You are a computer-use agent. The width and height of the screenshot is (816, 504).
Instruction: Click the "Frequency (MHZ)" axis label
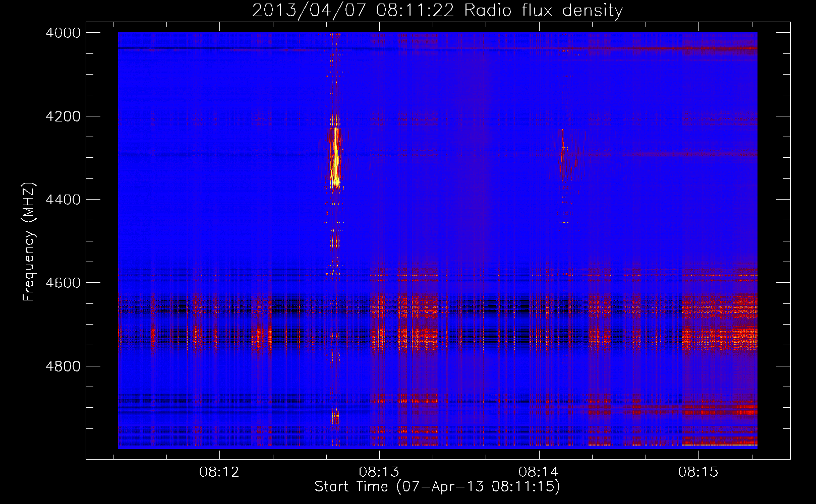[29, 241]
